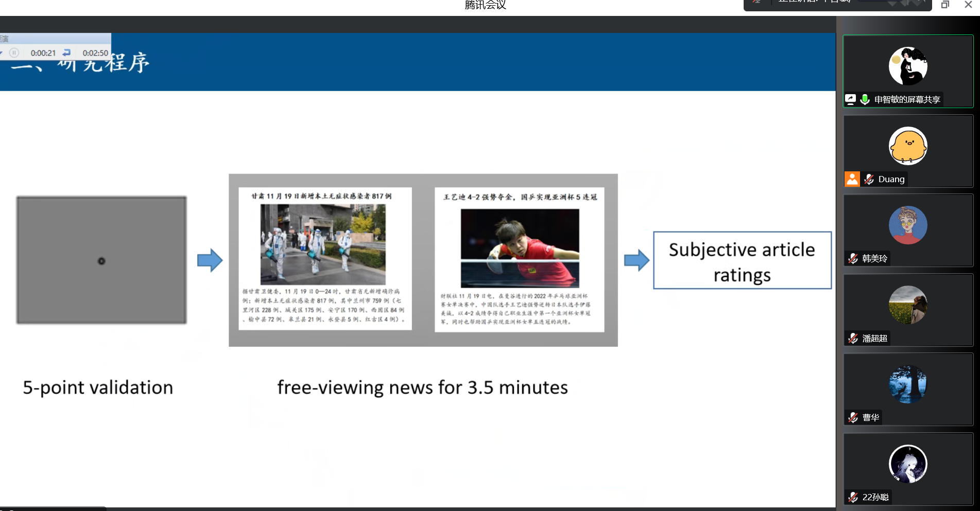The height and width of the screenshot is (511, 980).
Task: Select 22孙聪's participant avatar
Action: click(x=908, y=464)
